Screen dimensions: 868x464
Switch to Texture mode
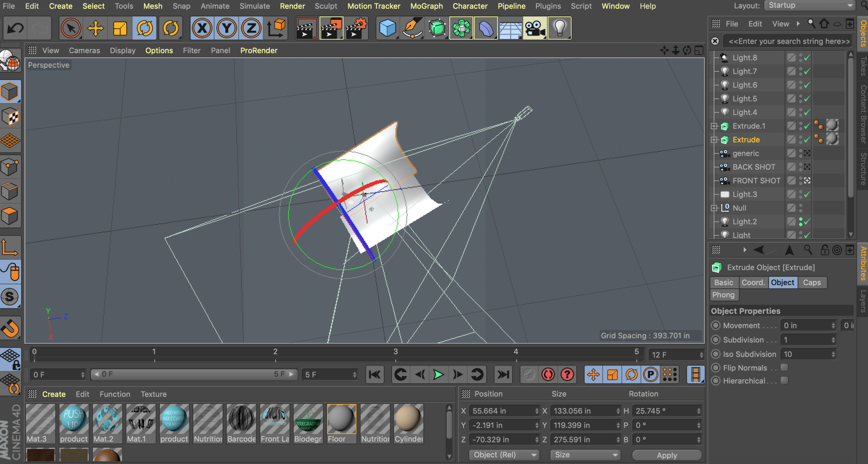pyautogui.click(x=10, y=117)
